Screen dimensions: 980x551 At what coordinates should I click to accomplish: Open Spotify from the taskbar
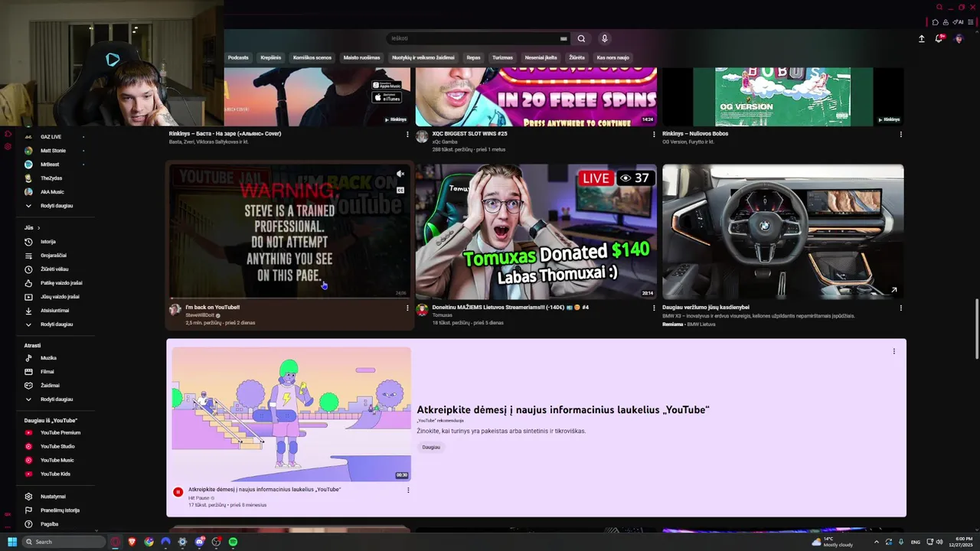click(233, 542)
